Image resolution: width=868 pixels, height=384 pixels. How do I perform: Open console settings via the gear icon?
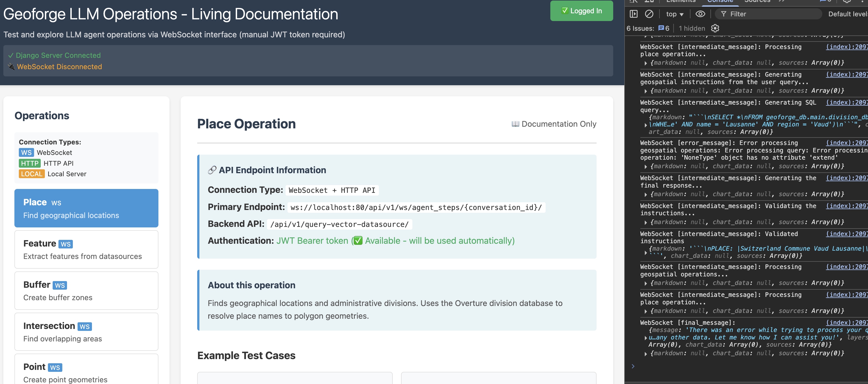[715, 28]
